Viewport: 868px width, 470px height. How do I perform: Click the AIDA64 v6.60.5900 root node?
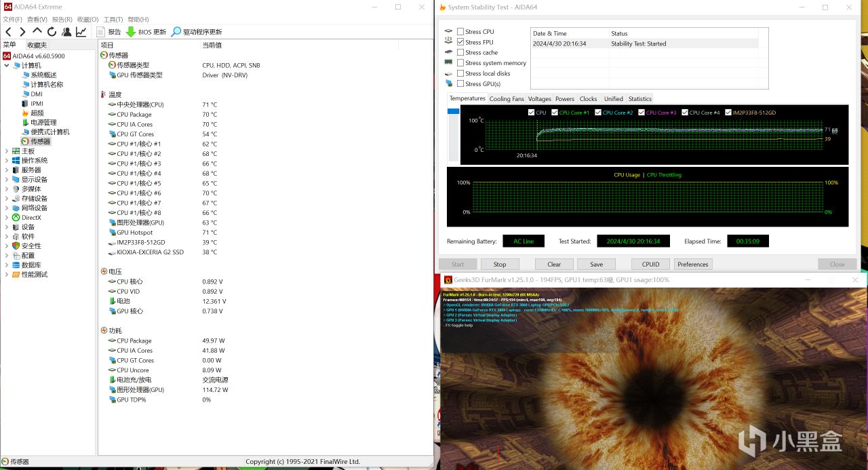(34, 56)
